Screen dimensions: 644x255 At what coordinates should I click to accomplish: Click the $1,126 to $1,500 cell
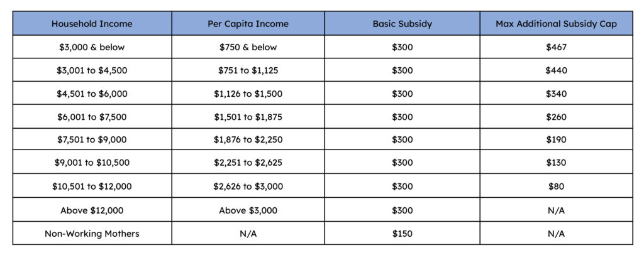tap(248, 94)
